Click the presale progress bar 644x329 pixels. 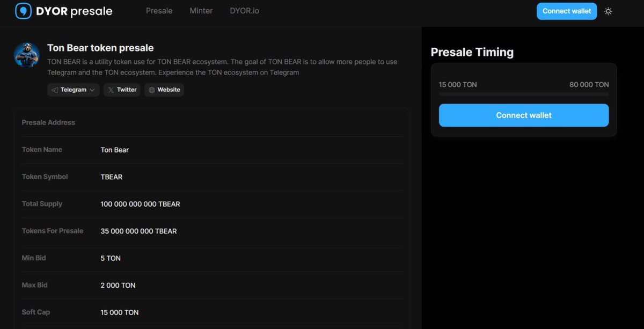pos(524,94)
